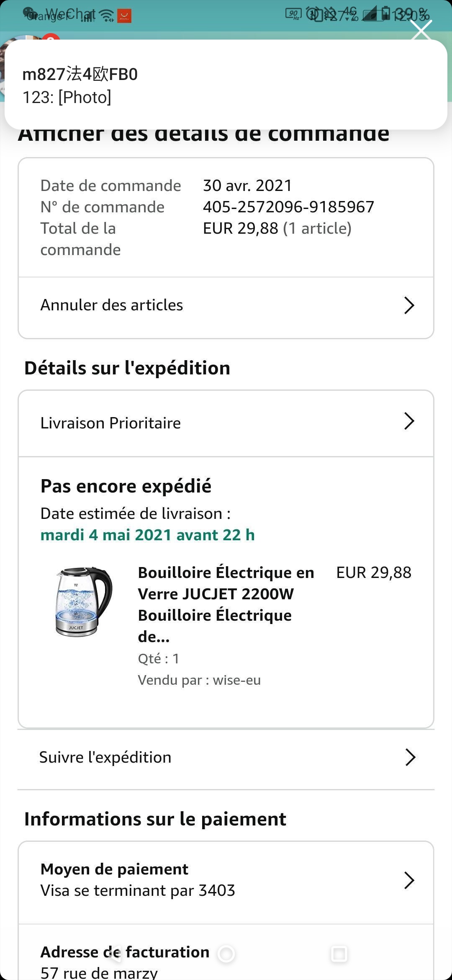Open the WeChat notification from m827法4欧FB0
The height and width of the screenshot is (980, 452).
(226, 85)
